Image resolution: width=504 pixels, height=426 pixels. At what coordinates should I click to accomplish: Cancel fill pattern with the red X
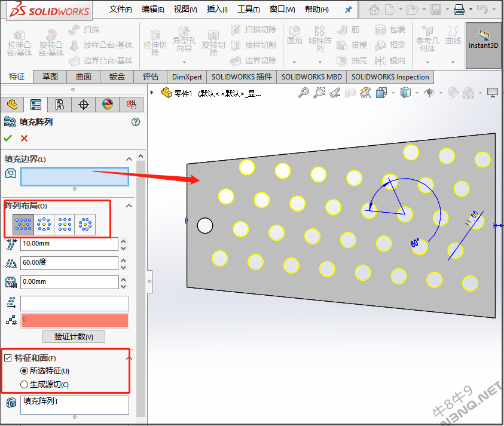tap(24, 138)
